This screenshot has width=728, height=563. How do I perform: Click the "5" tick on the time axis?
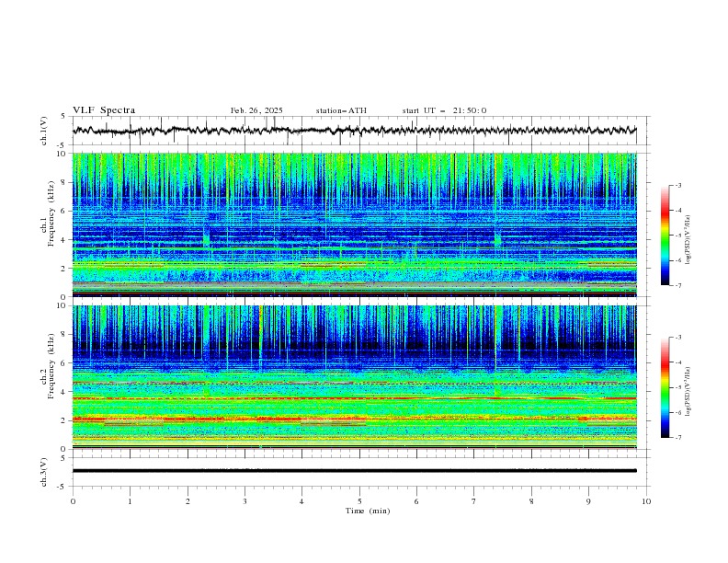click(359, 501)
